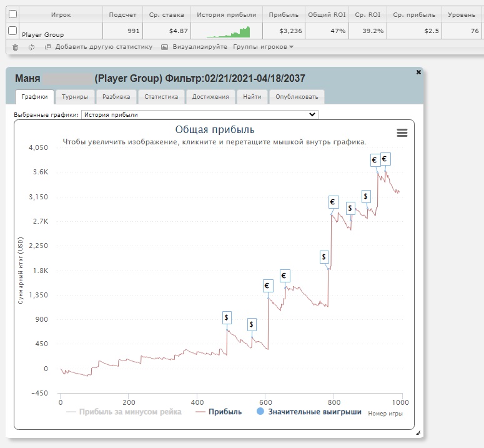Click the add statistic icon

pyautogui.click(x=47, y=47)
